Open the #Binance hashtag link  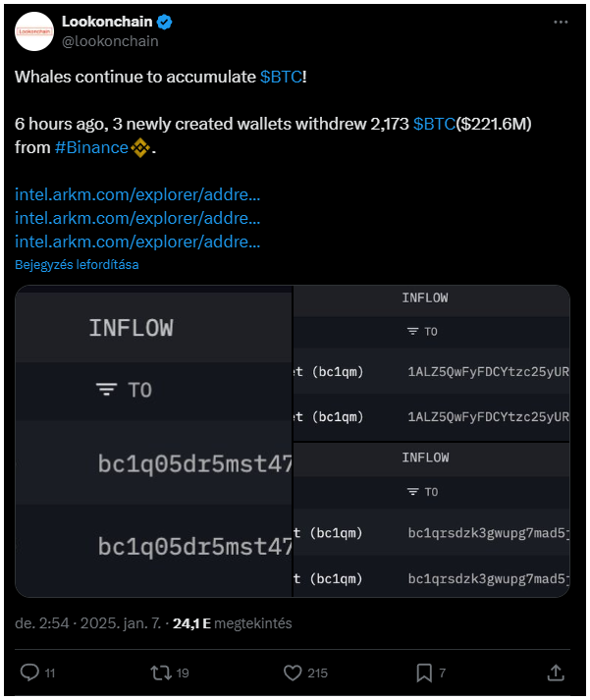tap(91, 148)
